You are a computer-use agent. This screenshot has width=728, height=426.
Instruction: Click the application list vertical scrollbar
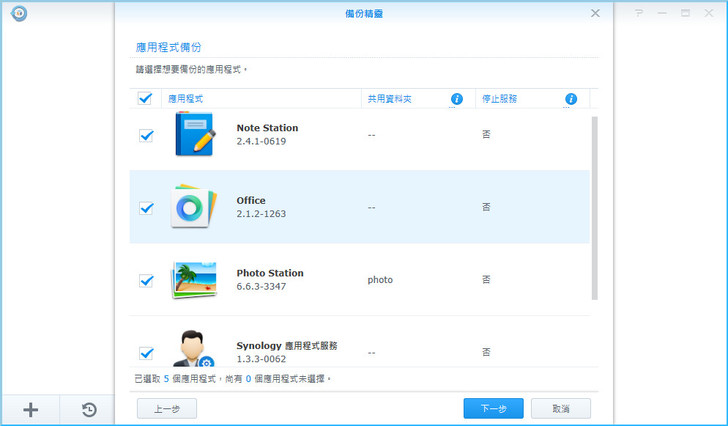(x=595, y=208)
